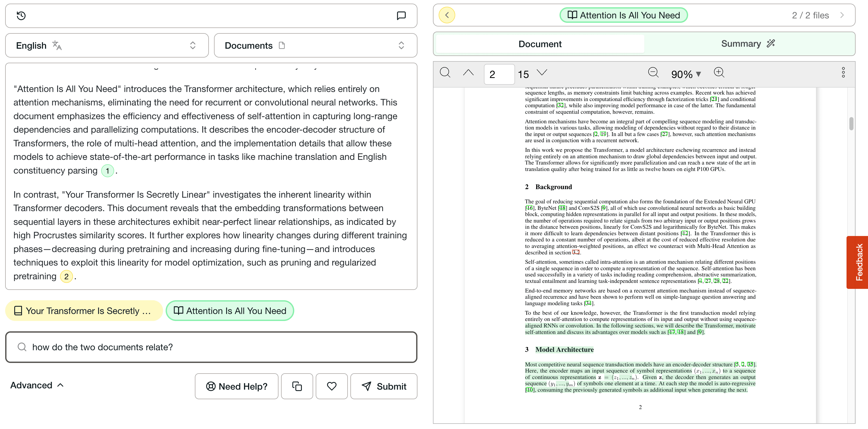Open the Feedback side tab
Image resolution: width=868 pixels, height=429 pixels.
tap(858, 262)
